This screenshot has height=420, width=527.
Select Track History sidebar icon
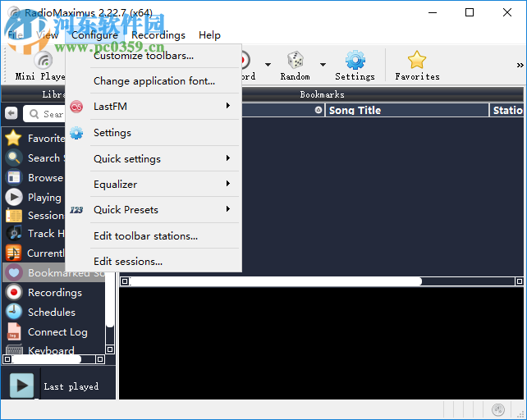point(14,233)
